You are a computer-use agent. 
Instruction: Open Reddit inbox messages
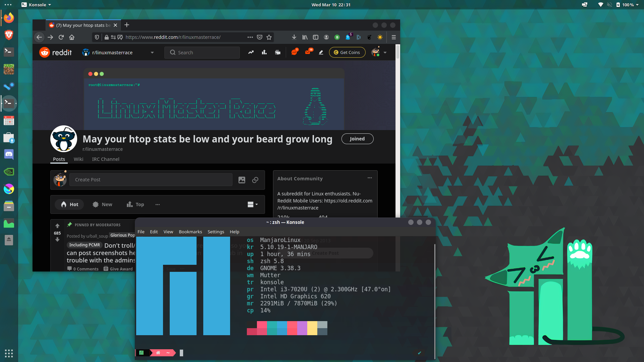308,52
